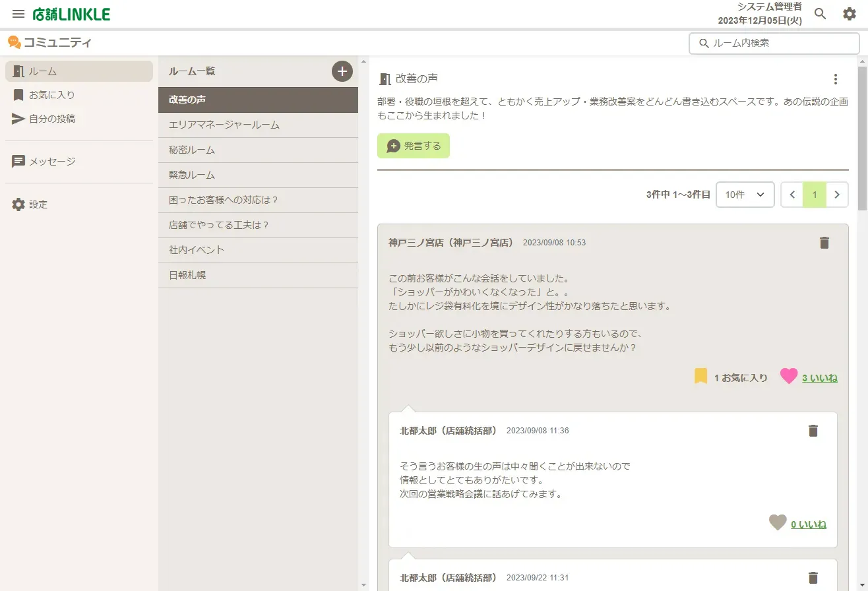
Task: Focus the ルーム内検索 search field
Action: 774,43
